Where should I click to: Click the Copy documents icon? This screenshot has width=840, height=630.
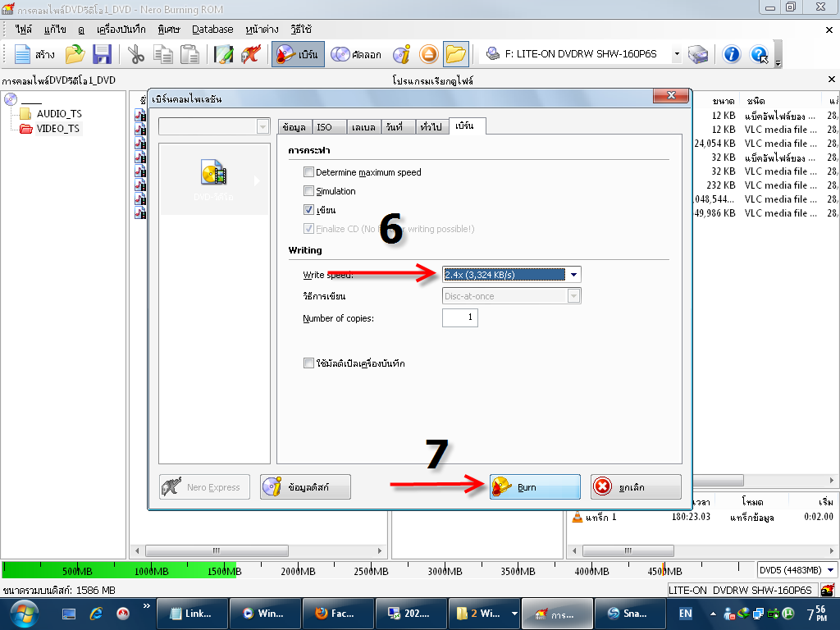162,54
